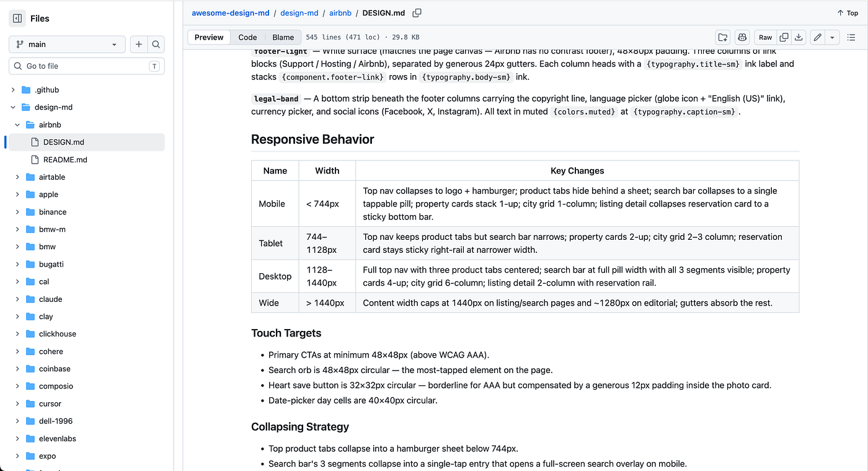Expand the apple folder chevron
The image size is (868, 471).
pyautogui.click(x=17, y=195)
